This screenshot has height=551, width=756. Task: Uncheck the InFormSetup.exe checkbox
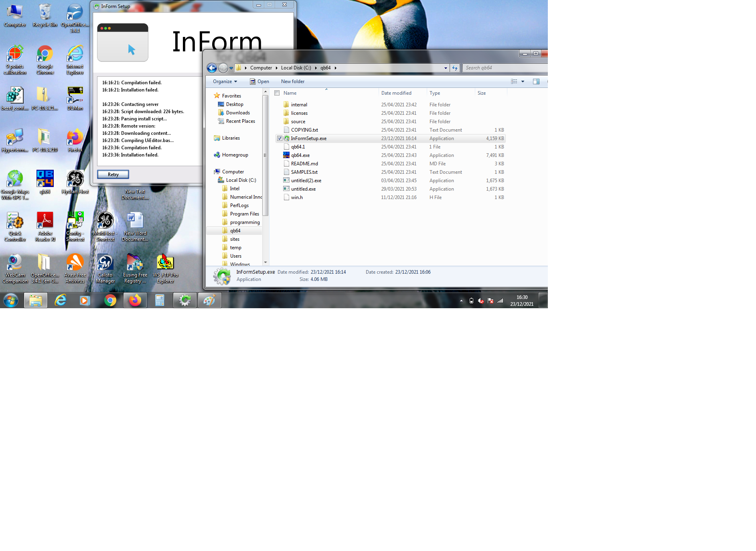(280, 138)
